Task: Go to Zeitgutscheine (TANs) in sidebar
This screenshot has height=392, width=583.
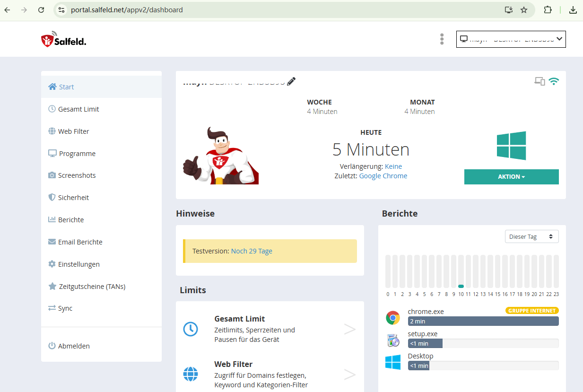Action: tap(92, 287)
